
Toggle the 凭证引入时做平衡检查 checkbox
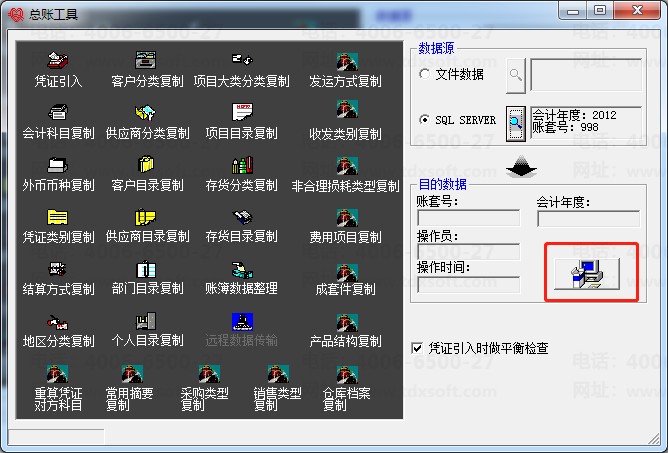[x=417, y=348]
